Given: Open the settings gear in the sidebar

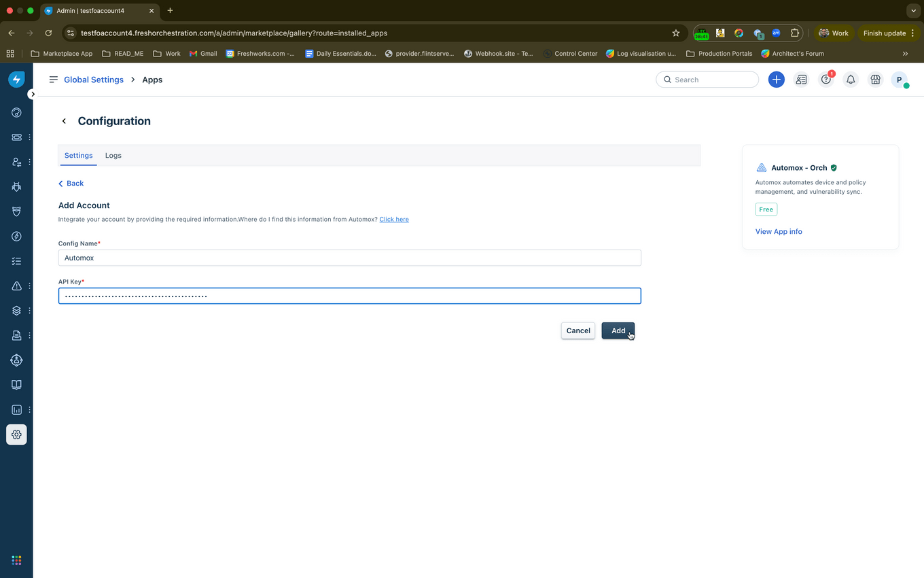Looking at the screenshot, I should (16, 434).
